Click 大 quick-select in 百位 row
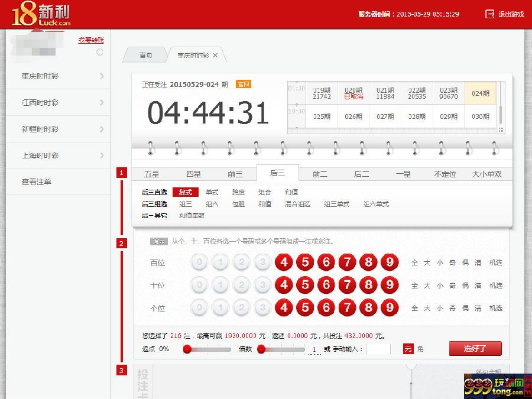The width and height of the screenshot is (532, 399). pos(427,262)
